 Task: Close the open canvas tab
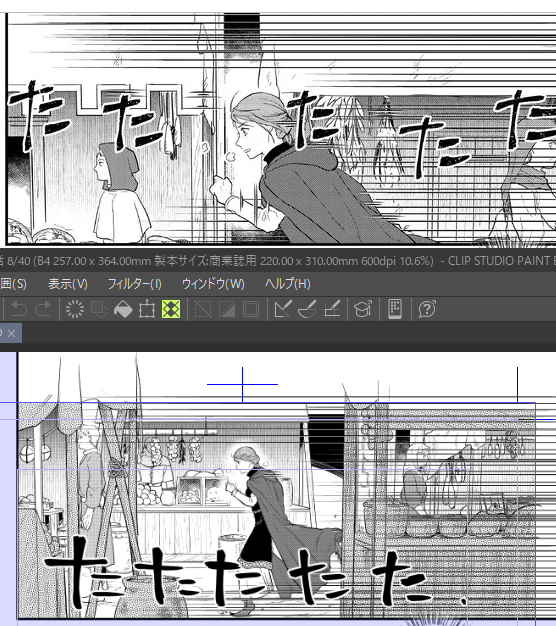click(12, 333)
